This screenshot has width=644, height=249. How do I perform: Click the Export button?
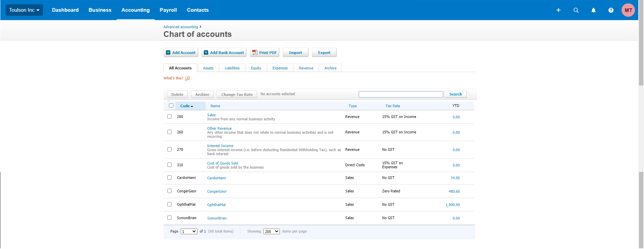point(324,53)
